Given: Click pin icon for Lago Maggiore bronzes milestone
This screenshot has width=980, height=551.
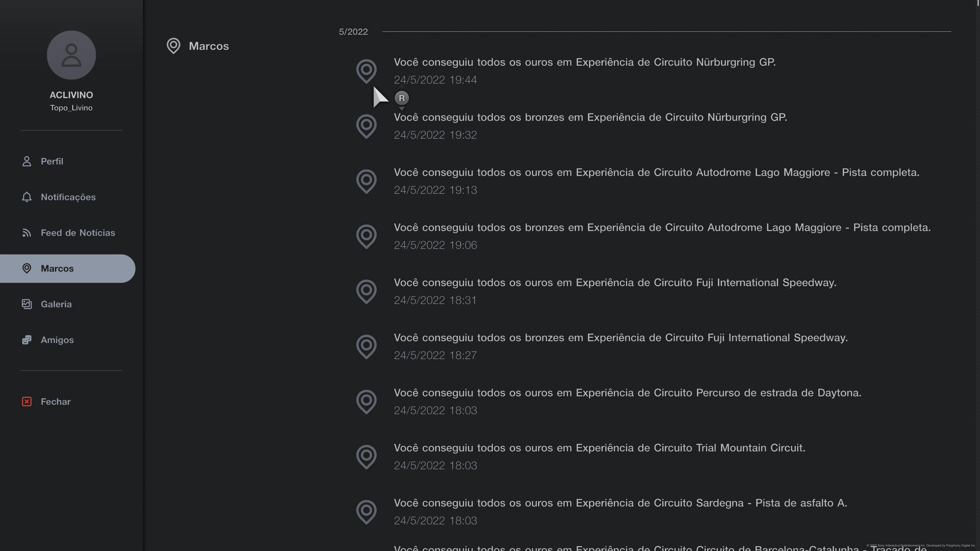Looking at the screenshot, I should coord(366,236).
